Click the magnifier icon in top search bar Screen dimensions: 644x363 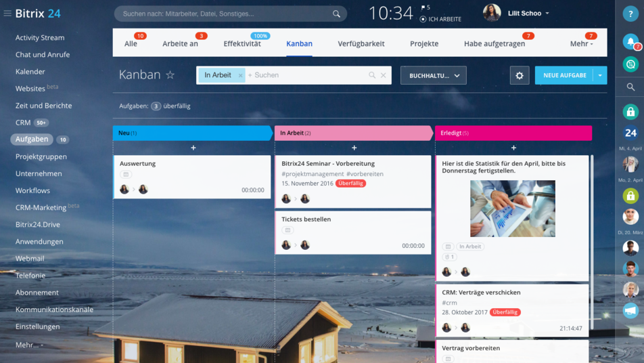(336, 14)
